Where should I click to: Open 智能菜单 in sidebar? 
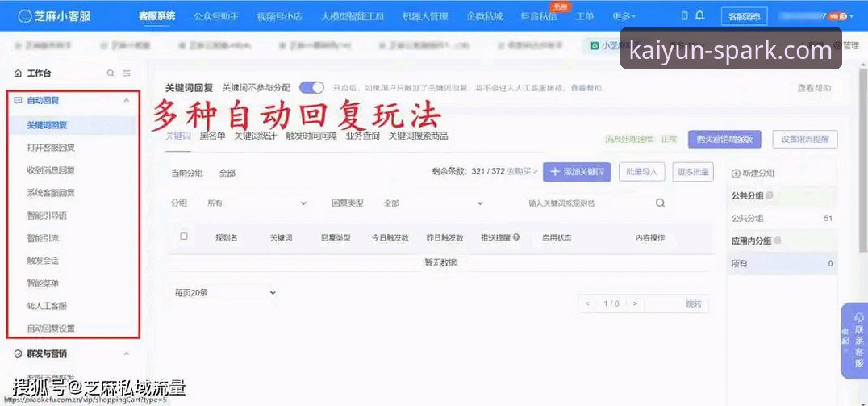43,283
